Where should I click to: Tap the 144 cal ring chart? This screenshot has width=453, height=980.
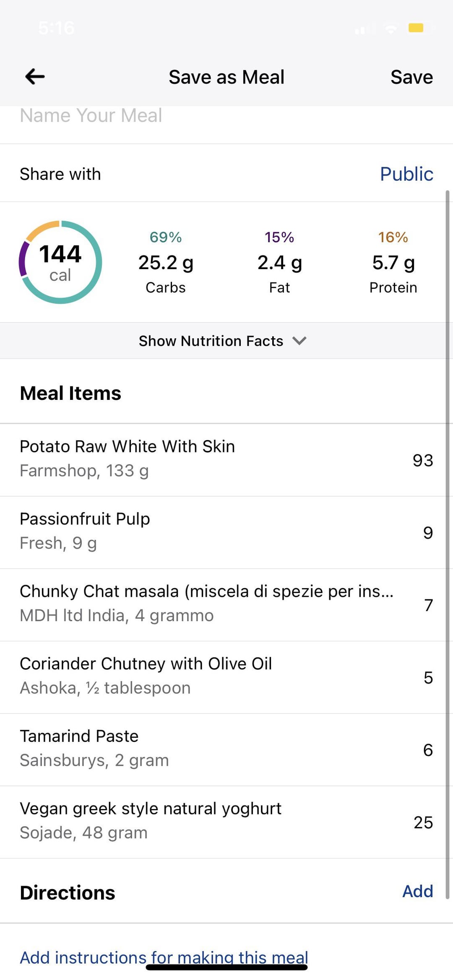click(x=60, y=262)
